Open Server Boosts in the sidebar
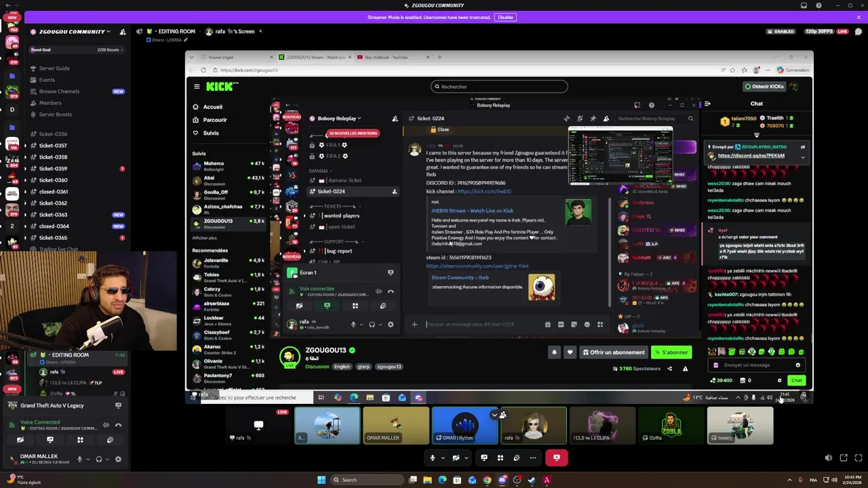The width and height of the screenshot is (868, 488). [x=56, y=115]
